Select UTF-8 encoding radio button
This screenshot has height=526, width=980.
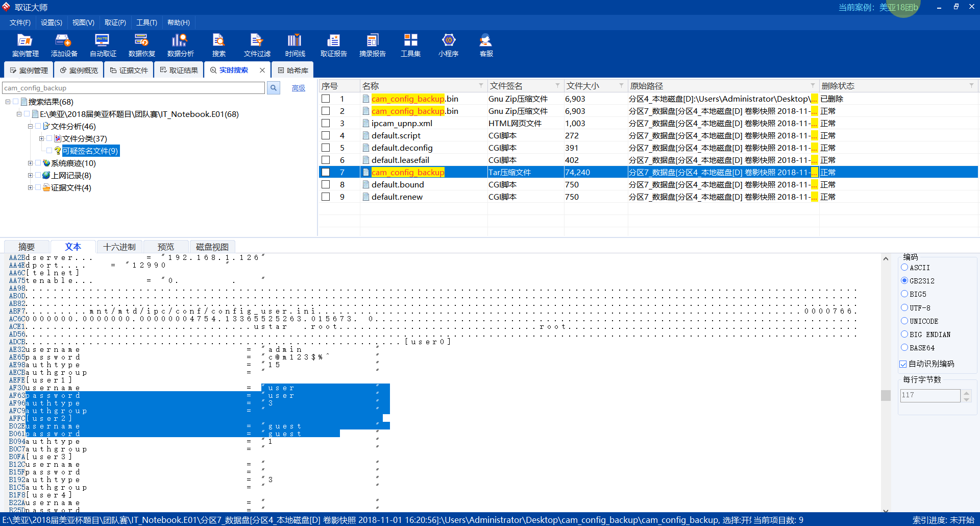pos(904,307)
